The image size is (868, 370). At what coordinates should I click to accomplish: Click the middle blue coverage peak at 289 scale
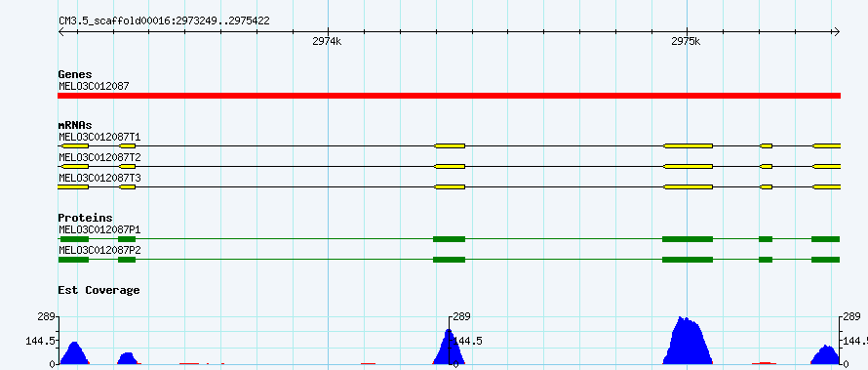[x=449, y=347]
